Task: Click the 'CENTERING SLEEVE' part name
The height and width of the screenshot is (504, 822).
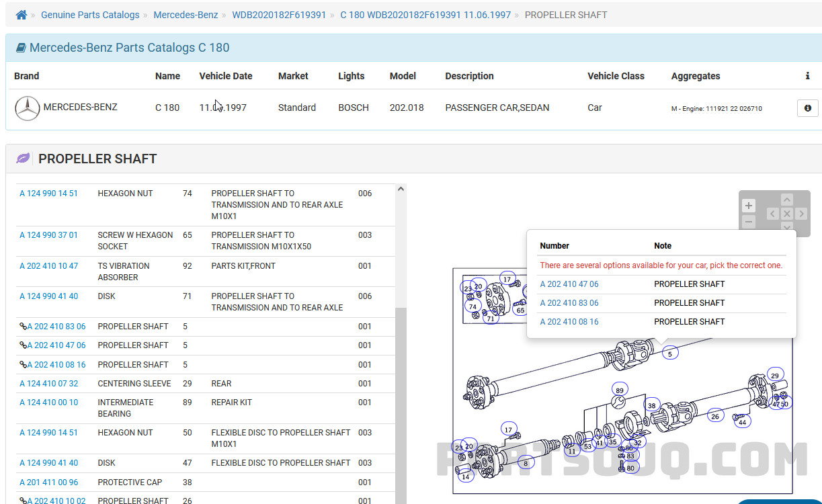Action: coord(134,384)
